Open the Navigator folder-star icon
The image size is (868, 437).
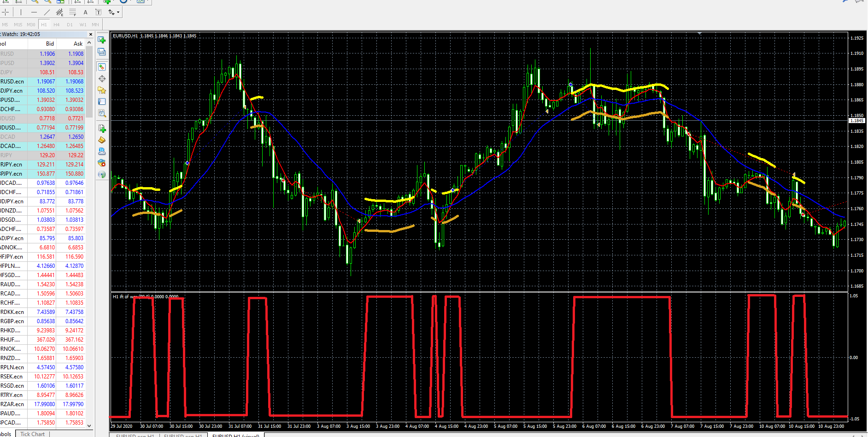click(102, 90)
